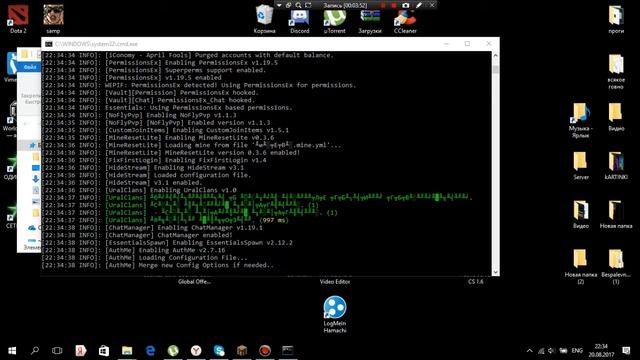The height and width of the screenshot is (360, 640).
Task: Open the Dota 2 desktop shortcut
Action: [18, 18]
